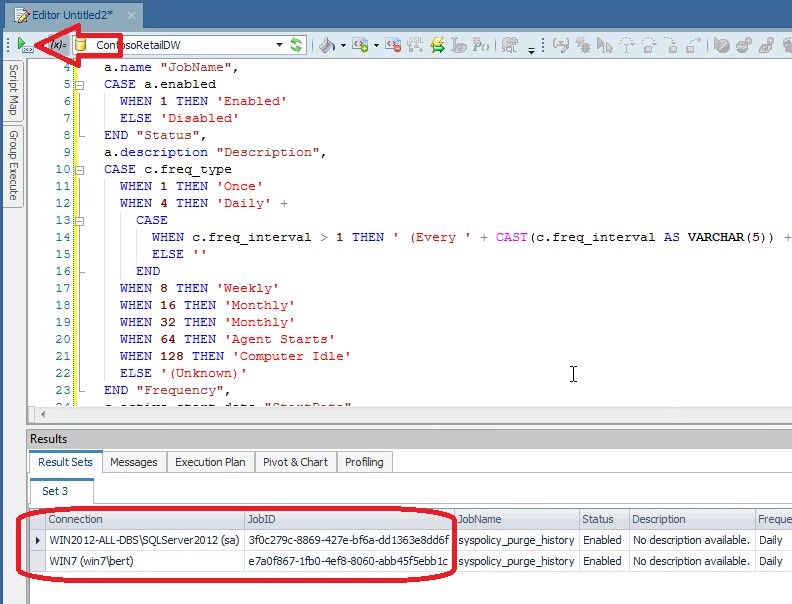Switch to the Messages tab
The height and width of the screenshot is (604, 792).
(134, 462)
